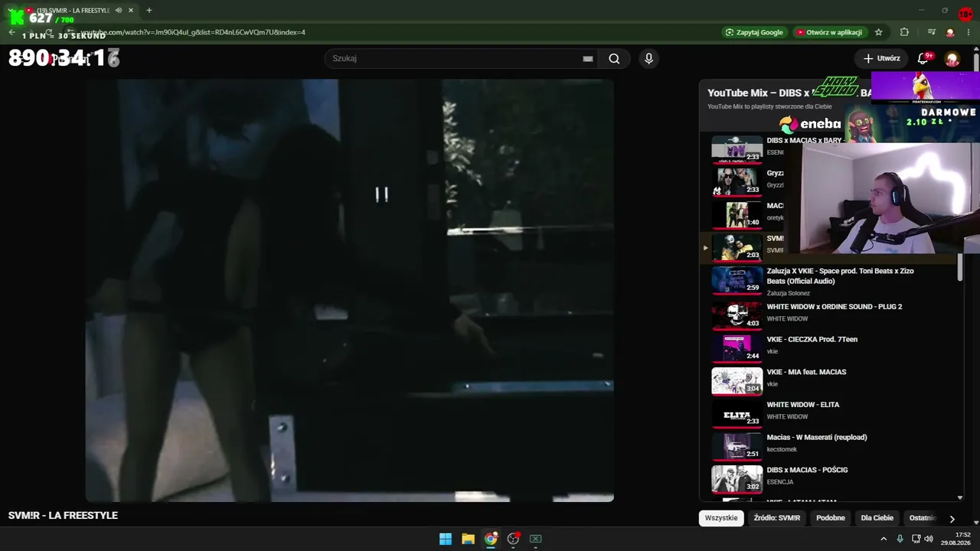Open DIBS x MACIAS x BARY thumbnail
This screenshot has height=551, width=980.
coord(737,148)
